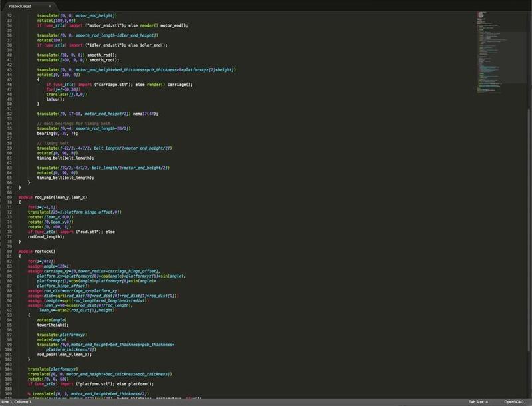The width and height of the screenshot is (532, 406).
Task: Open the OpenSCAD syntax selector
Action: coord(514,402)
